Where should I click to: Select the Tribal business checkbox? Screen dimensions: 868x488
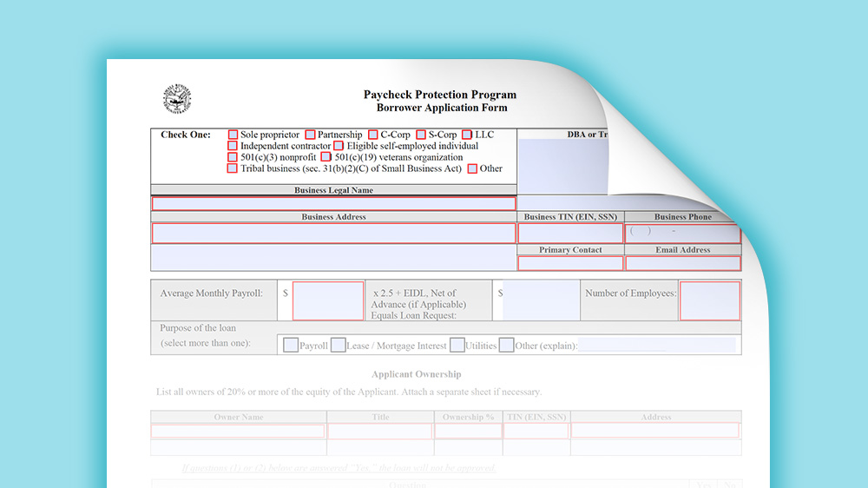(233, 168)
